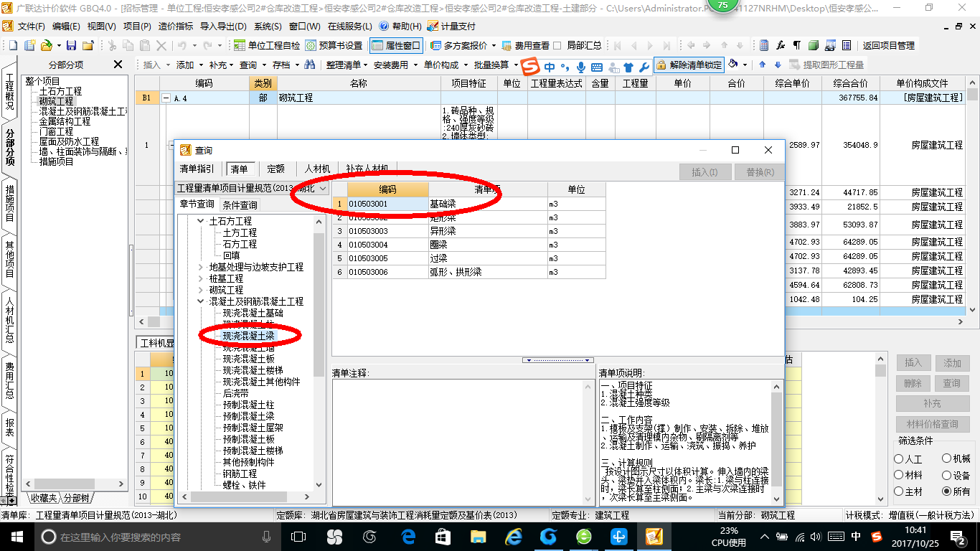Toggle the 属性窗口 properties window button
Screen dimensions: 980x551
coord(397,45)
